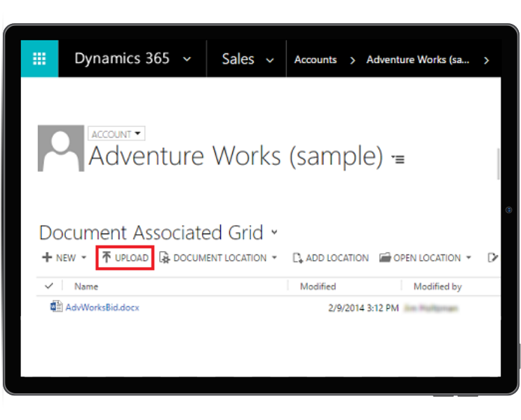521x420 pixels.
Task: Expand the DOCUMENT LOCATION dropdown arrow
Action: coord(274,257)
